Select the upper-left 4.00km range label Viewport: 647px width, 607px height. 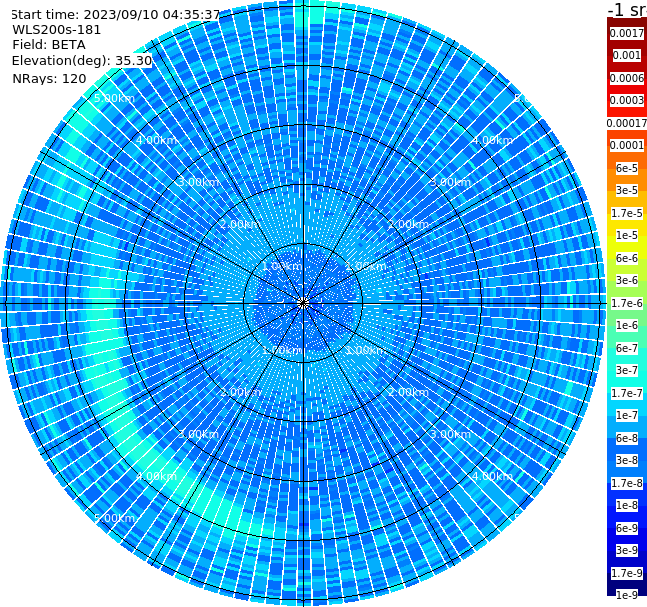pyautogui.click(x=156, y=140)
